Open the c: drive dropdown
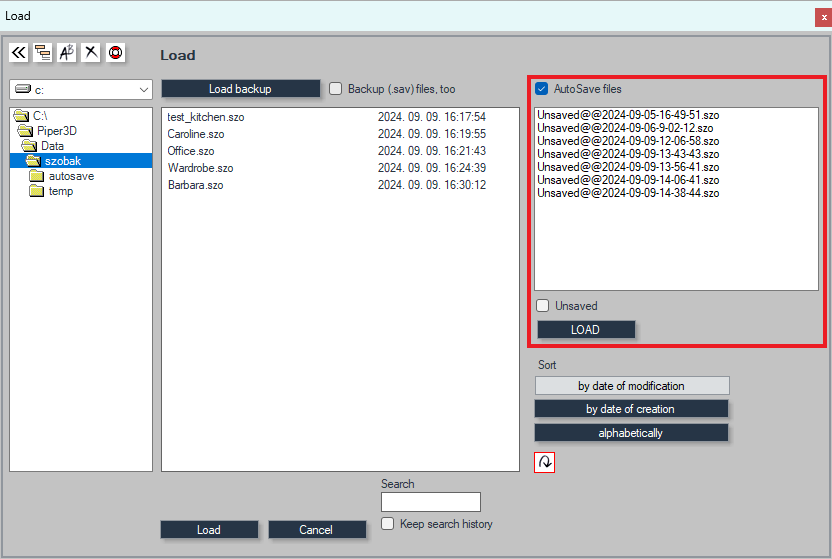Image resolution: width=832 pixels, height=559 pixels. point(143,90)
